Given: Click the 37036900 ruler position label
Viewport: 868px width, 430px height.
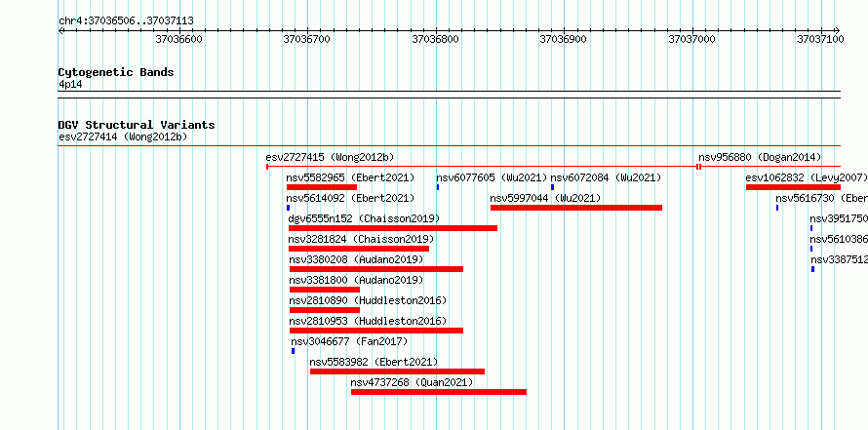Looking at the screenshot, I should pyautogui.click(x=563, y=39).
